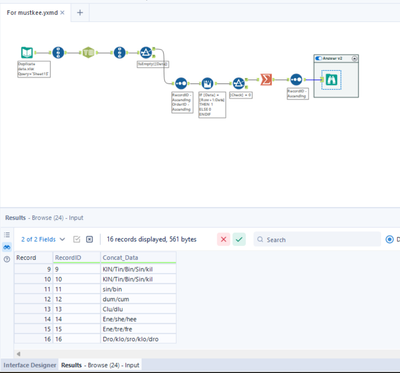Viewport: 400px width, 373px height.
Task: Select the 'IF [Data] = [Row-1:Data]' annotation
Action: click(212, 105)
